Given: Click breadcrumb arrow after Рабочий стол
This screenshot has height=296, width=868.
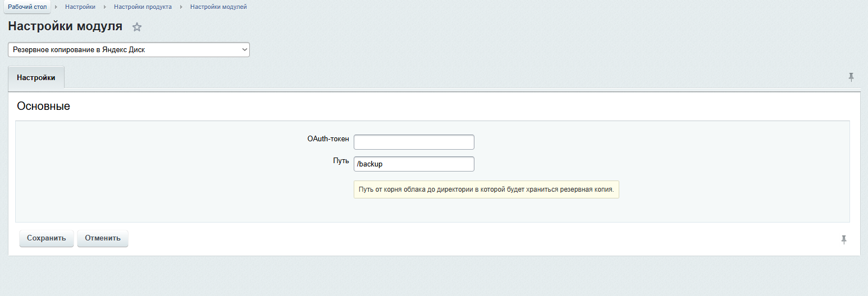Looking at the screenshot, I should (x=56, y=7).
